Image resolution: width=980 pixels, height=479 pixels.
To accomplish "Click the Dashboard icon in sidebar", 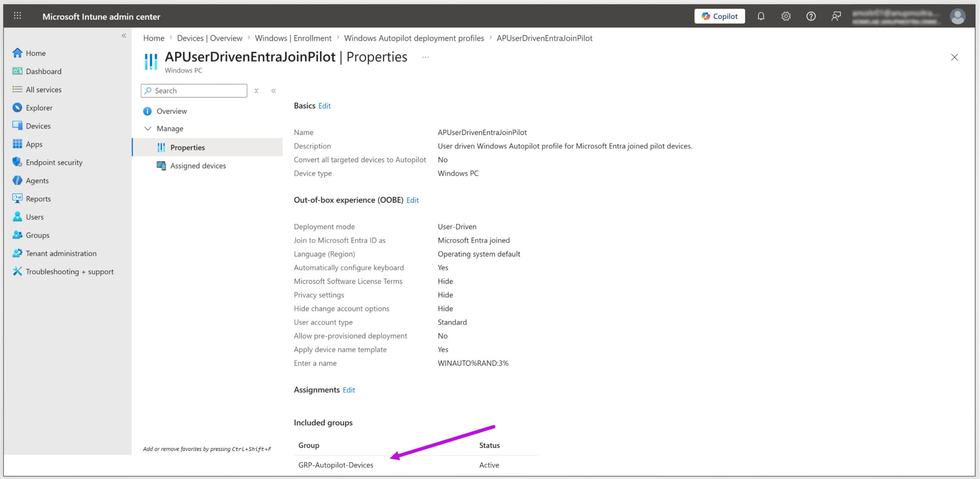I will (17, 71).
